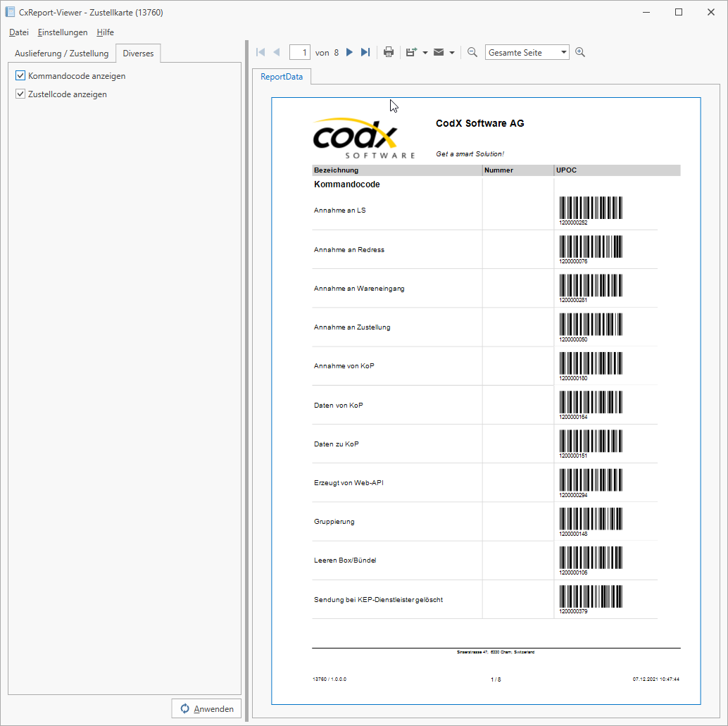The height and width of the screenshot is (726, 728).
Task: Click the Gruppierung barcode image
Action: [x=591, y=519]
